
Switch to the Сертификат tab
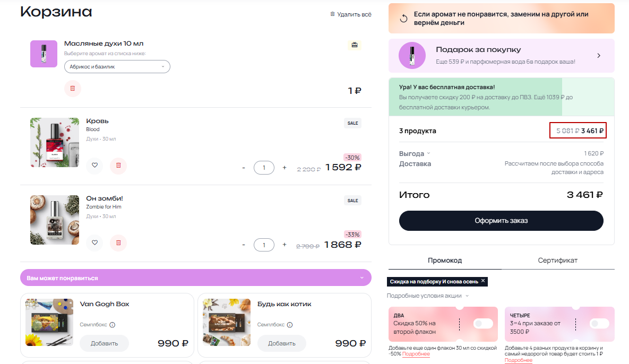click(557, 261)
